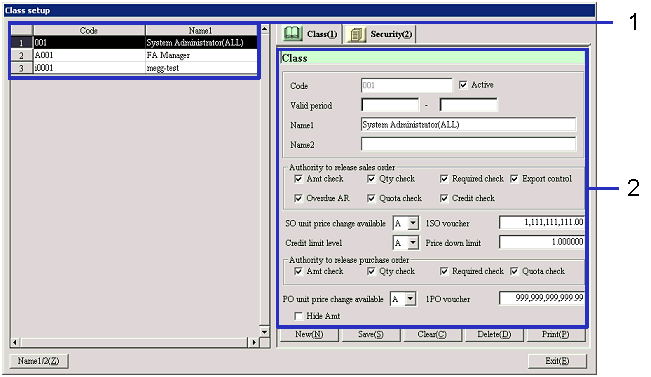Click list horizontal scrollbar right arrow
Image resolution: width=651 pixels, height=377 pixels.
point(254,343)
